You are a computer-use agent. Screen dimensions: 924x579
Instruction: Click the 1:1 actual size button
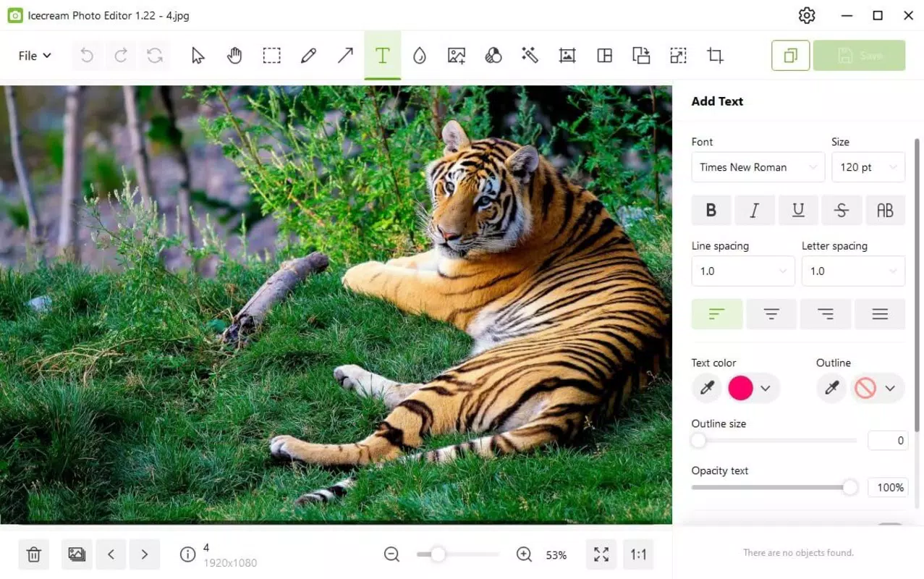click(638, 554)
